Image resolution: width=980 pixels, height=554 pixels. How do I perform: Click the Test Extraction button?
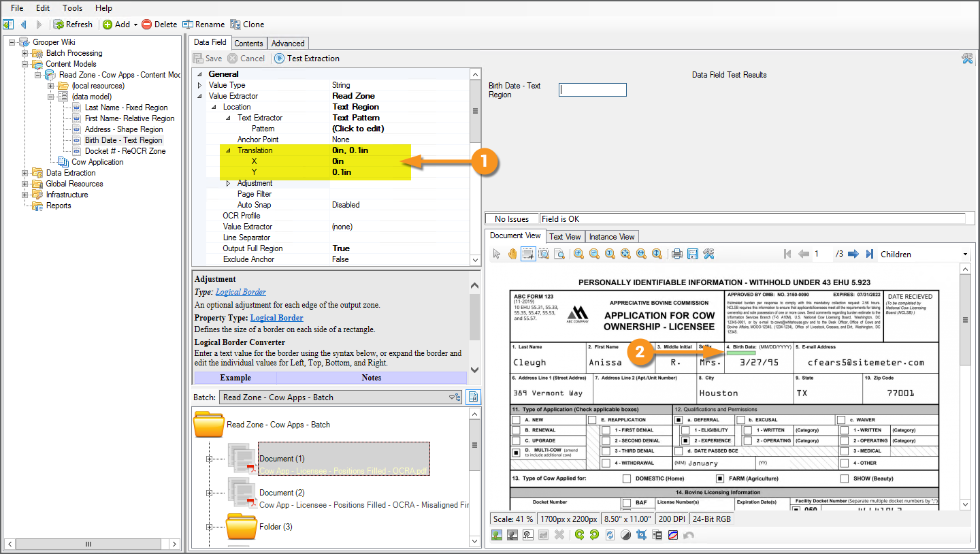click(307, 59)
